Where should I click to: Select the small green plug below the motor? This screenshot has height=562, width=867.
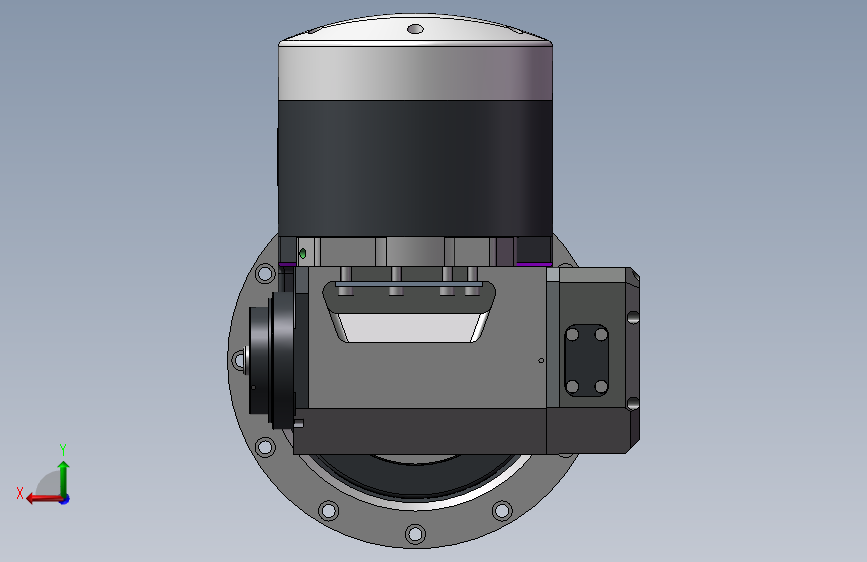tap(302, 254)
